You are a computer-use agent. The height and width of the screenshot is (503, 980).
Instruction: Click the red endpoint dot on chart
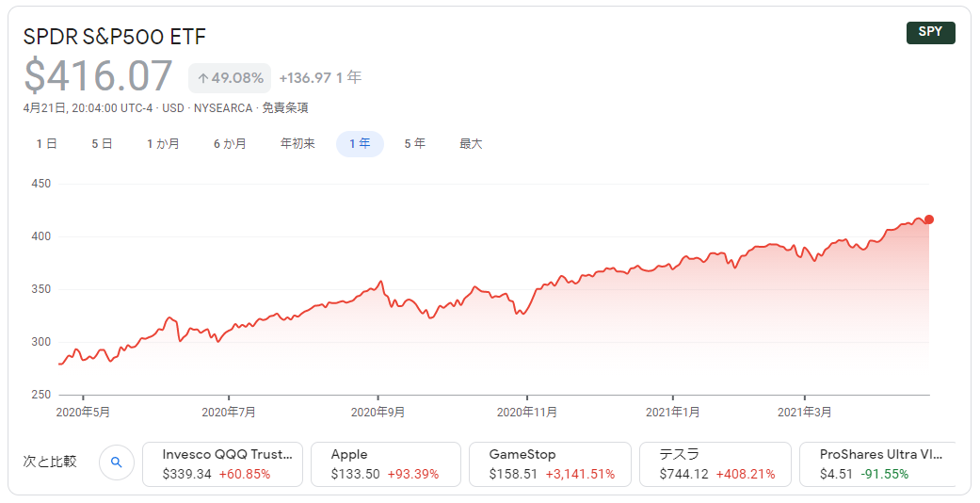[x=929, y=219]
